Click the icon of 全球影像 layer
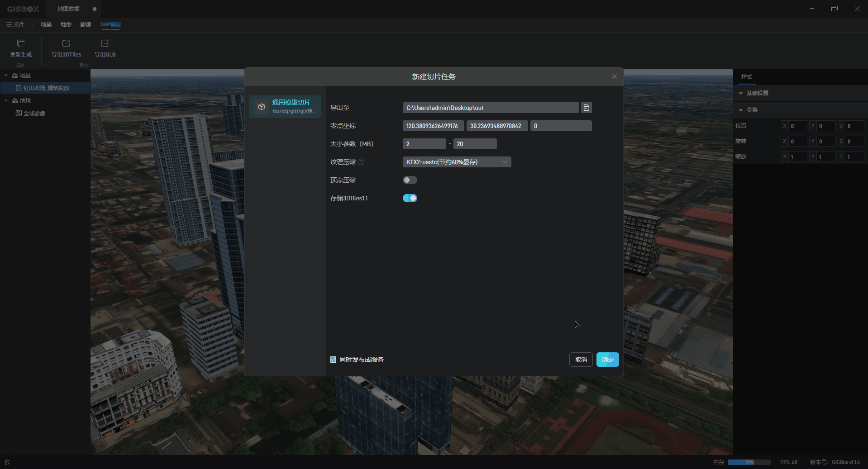This screenshot has height=469, width=868. pos(19,114)
